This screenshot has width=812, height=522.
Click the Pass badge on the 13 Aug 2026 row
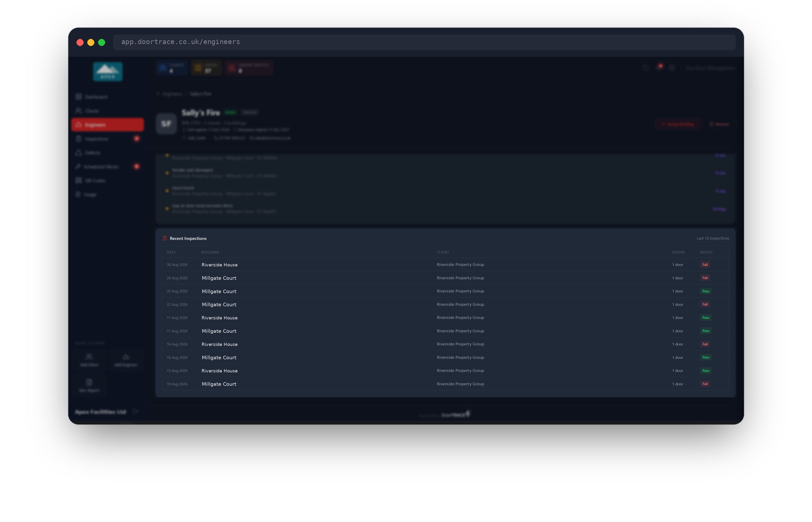click(705, 371)
